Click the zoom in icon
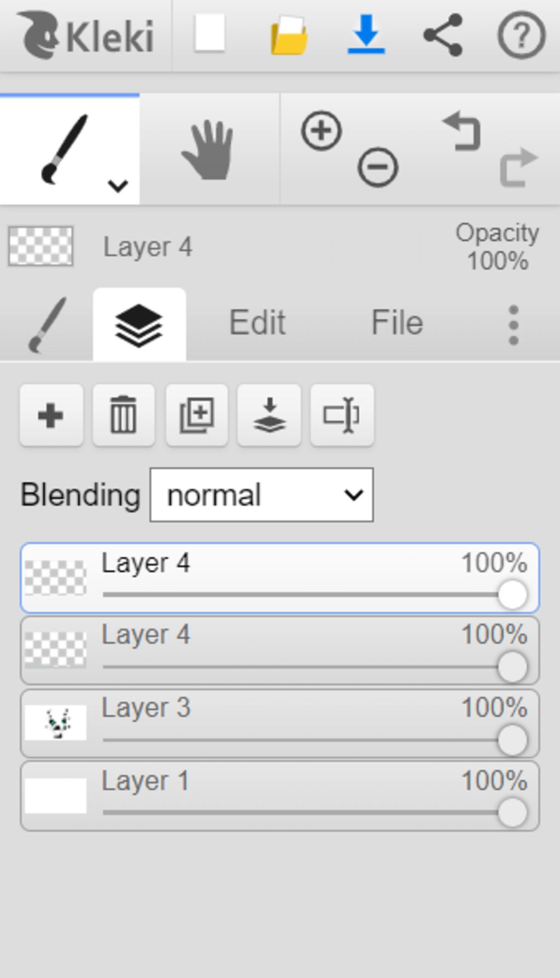Image resolution: width=560 pixels, height=978 pixels. 321,131
